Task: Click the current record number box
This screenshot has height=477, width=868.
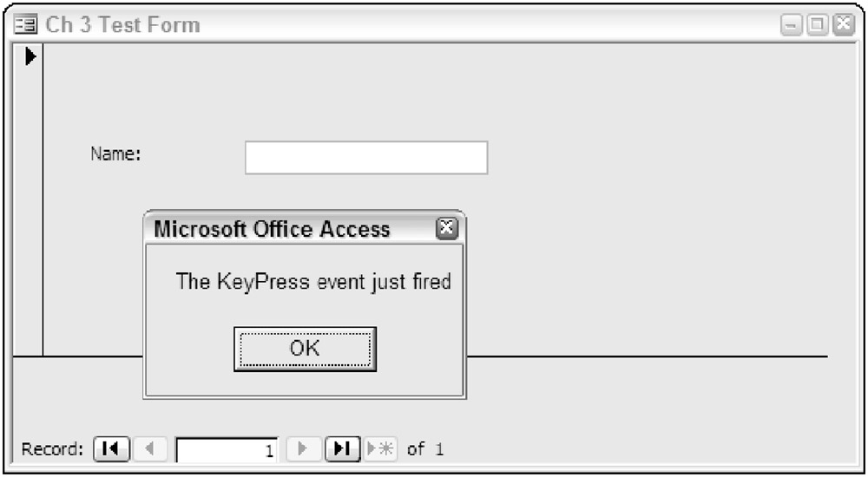Action: (x=227, y=450)
